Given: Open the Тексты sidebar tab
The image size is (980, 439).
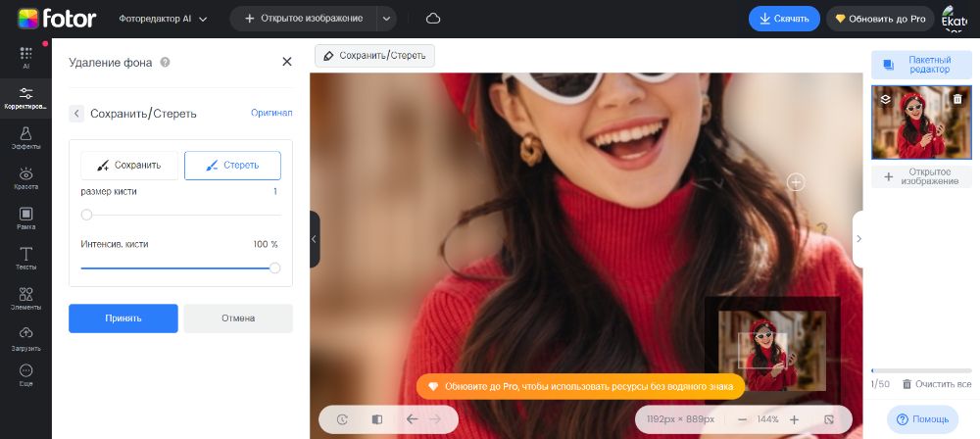Looking at the screenshot, I should (25, 259).
